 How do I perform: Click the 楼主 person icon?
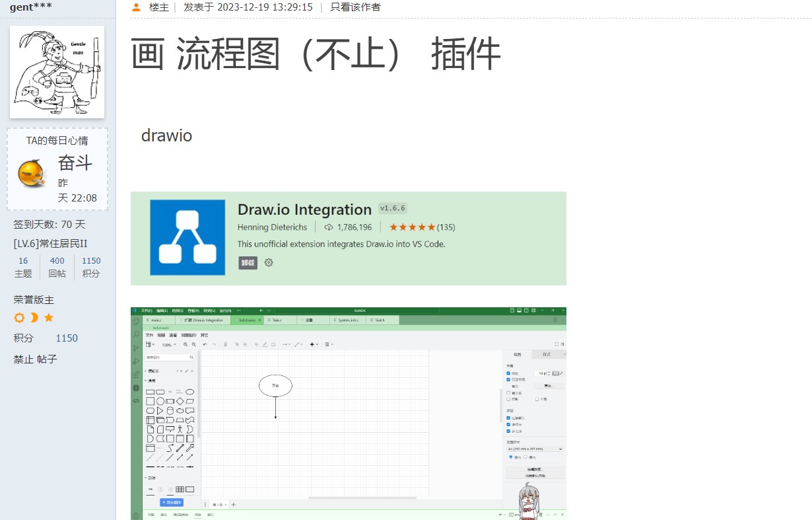(136, 7)
